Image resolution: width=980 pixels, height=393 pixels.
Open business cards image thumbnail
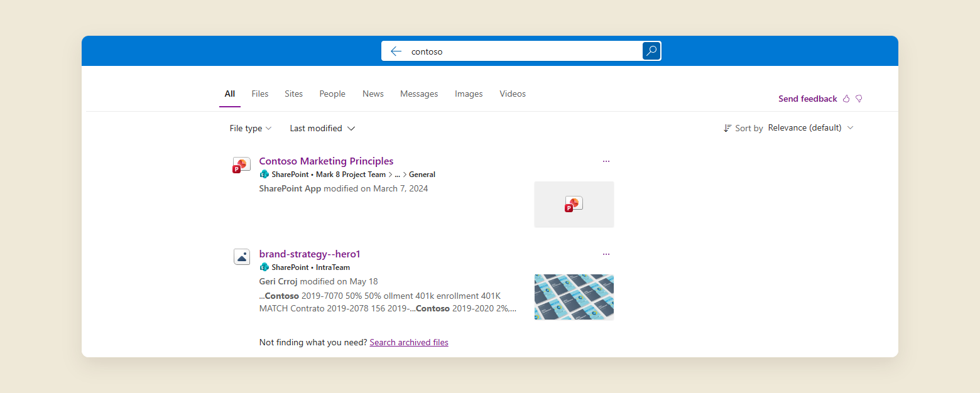click(574, 297)
